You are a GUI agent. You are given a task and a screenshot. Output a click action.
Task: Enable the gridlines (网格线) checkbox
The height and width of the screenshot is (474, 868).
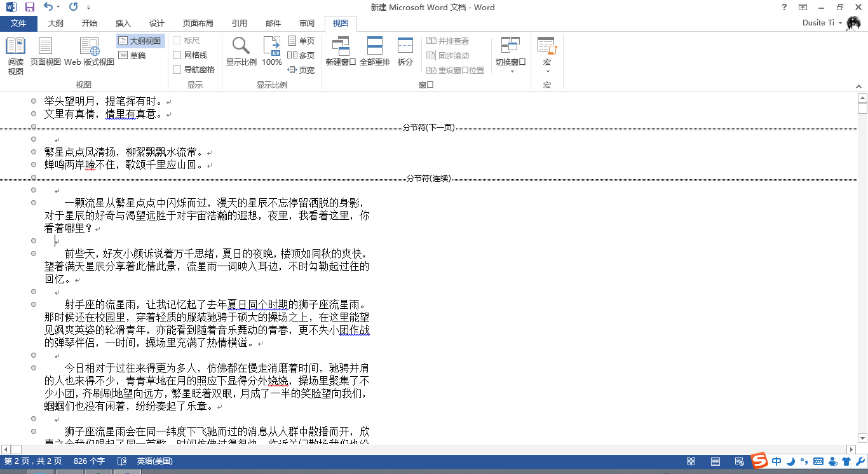pyautogui.click(x=177, y=55)
